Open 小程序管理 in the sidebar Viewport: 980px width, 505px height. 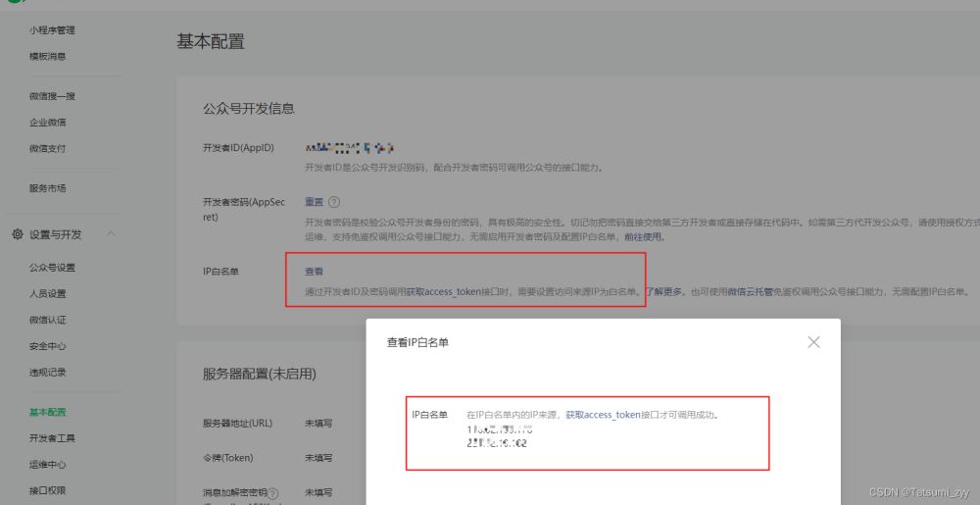point(52,30)
